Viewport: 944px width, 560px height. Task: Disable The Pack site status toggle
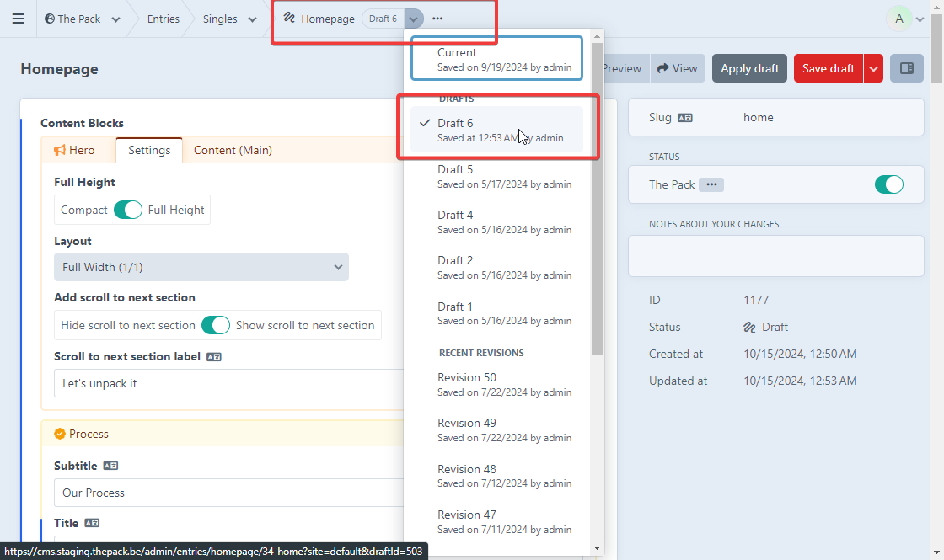tap(888, 184)
